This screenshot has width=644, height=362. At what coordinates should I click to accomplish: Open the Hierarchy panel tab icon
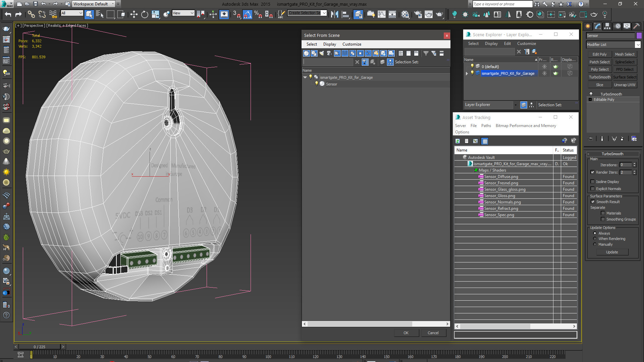point(607,26)
